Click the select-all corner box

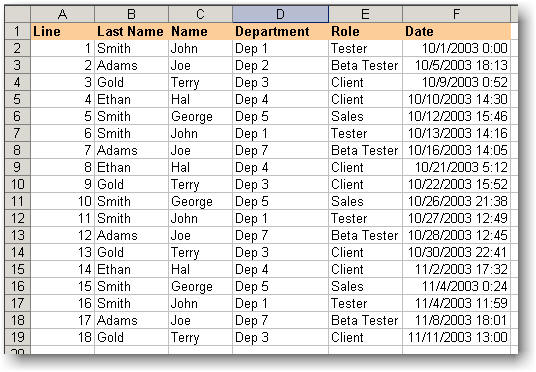(x=17, y=14)
